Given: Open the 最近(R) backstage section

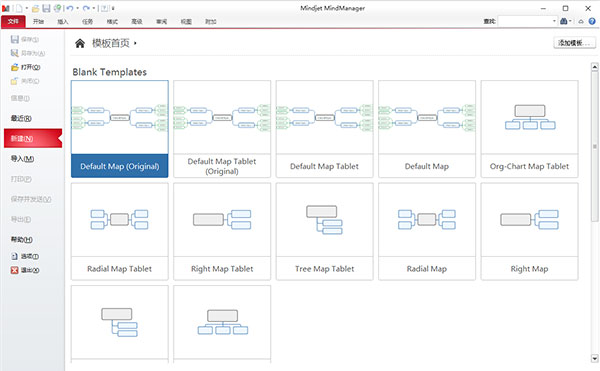Looking at the screenshot, I should pyautogui.click(x=21, y=118).
